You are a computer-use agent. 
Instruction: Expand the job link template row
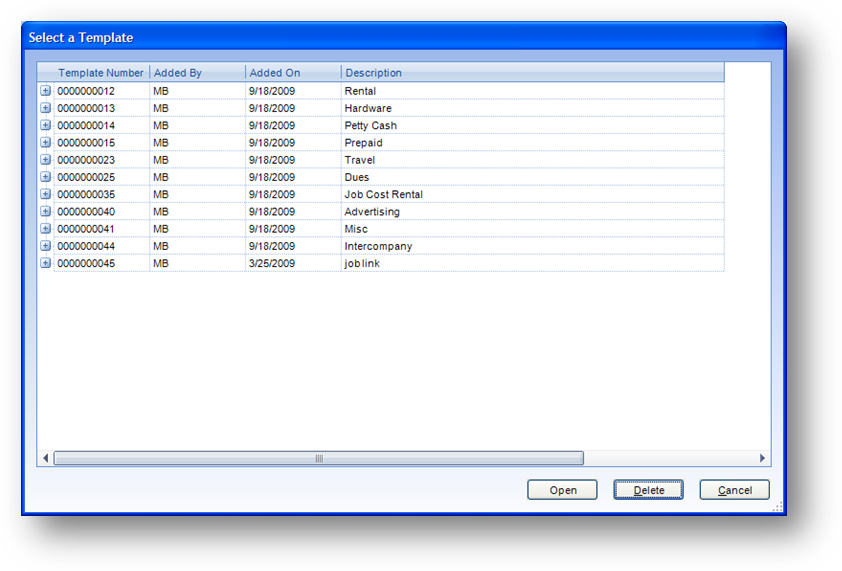45,263
